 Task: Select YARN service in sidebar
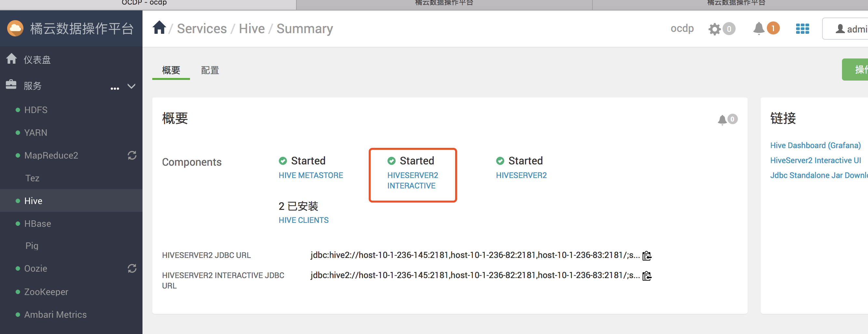(36, 133)
